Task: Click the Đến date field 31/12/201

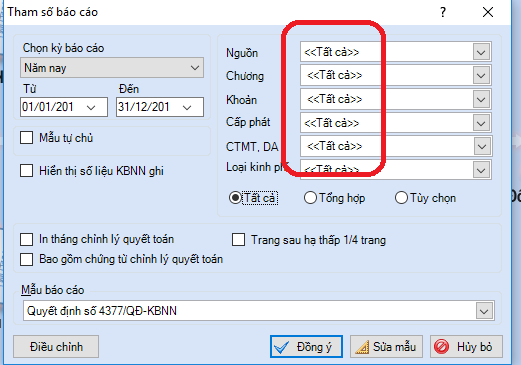Action: 160,107
